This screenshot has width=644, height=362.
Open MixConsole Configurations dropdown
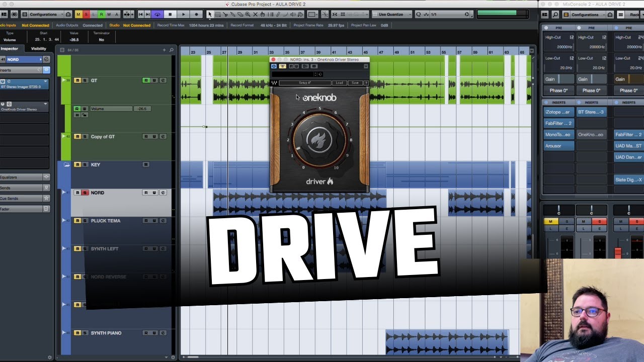pos(589,15)
